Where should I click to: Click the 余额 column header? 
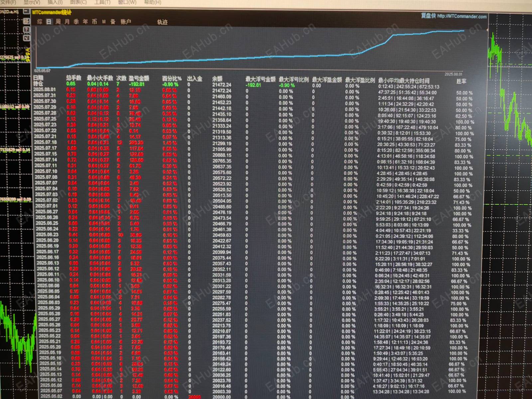pos(217,79)
